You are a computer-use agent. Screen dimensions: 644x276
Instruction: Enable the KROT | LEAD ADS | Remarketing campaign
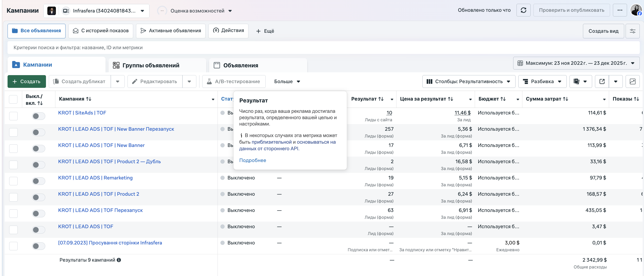pos(38,181)
